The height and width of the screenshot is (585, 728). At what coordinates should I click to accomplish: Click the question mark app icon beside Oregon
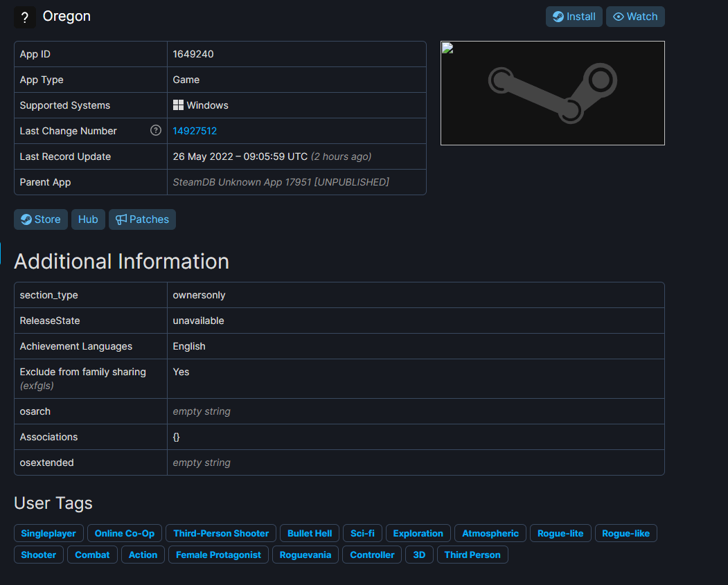pos(25,17)
